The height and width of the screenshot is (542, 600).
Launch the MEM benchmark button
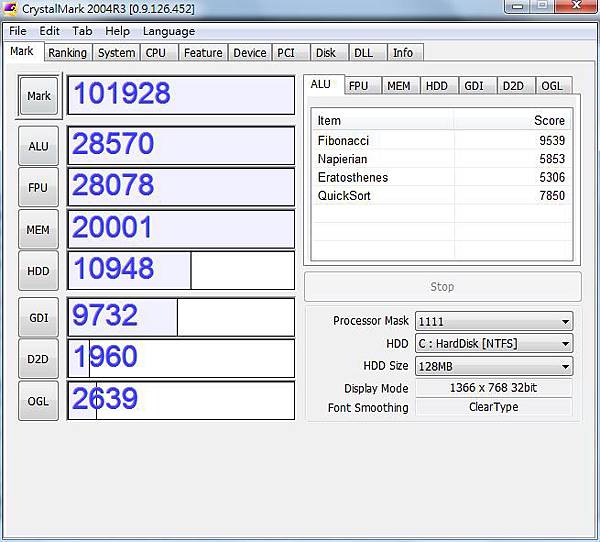[x=38, y=229]
